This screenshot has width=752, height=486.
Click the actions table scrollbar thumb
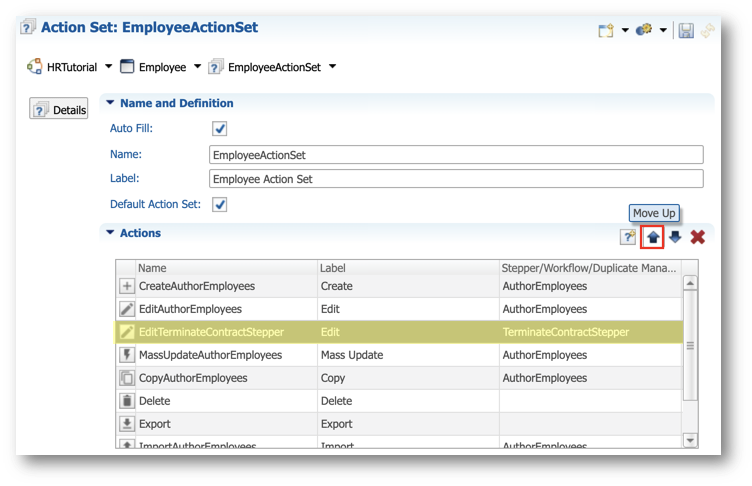pos(690,345)
